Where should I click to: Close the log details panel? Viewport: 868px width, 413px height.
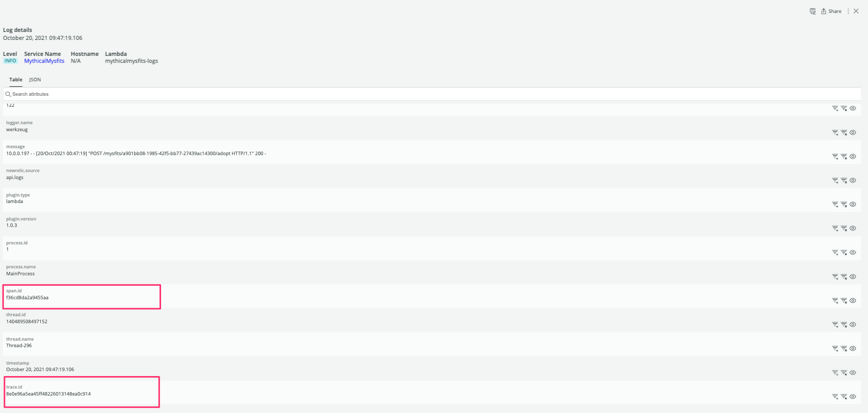856,11
